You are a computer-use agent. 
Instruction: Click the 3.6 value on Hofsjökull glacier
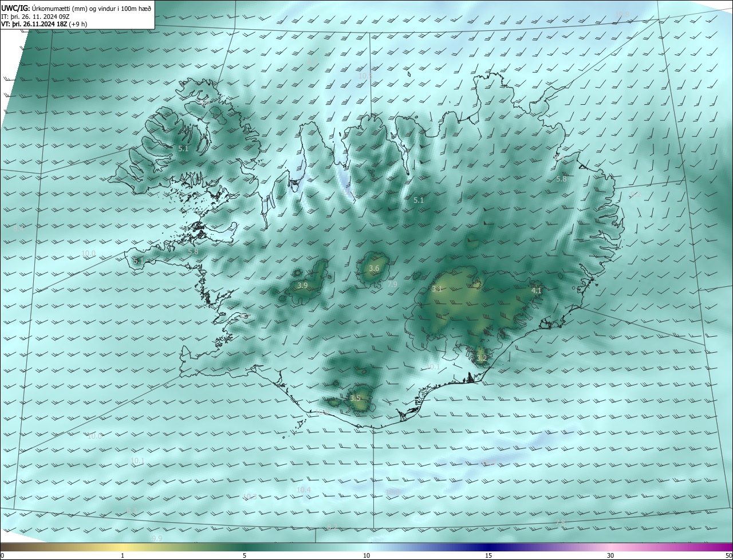[x=374, y=269]
